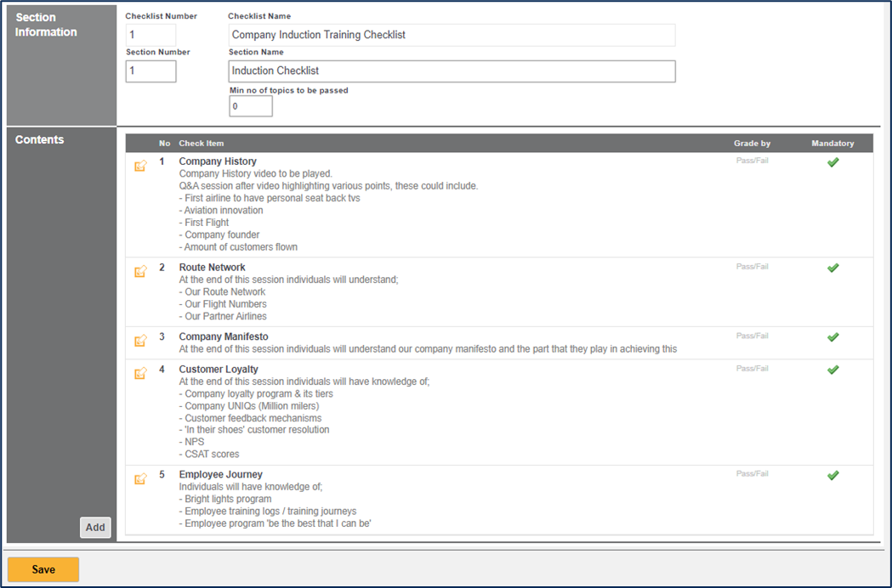Toggle mandatory checkmark for Customer Loyalty
Screen dimensions: 892x588
[833, 370]
